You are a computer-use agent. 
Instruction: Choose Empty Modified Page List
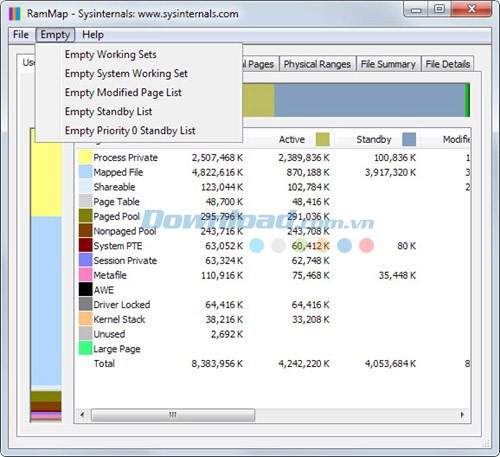123,92
